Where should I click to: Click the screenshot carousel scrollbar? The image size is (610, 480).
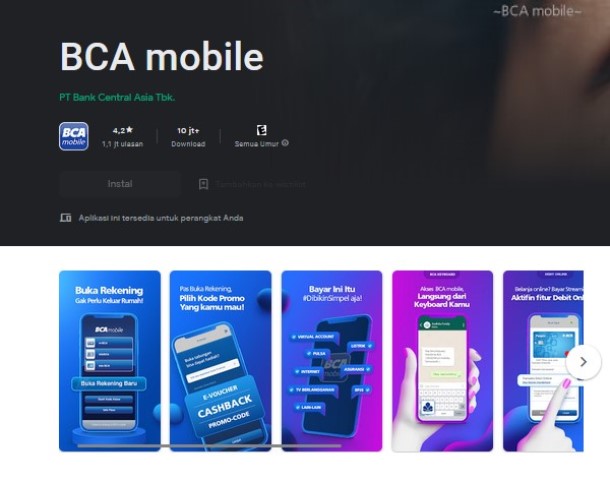209,446
